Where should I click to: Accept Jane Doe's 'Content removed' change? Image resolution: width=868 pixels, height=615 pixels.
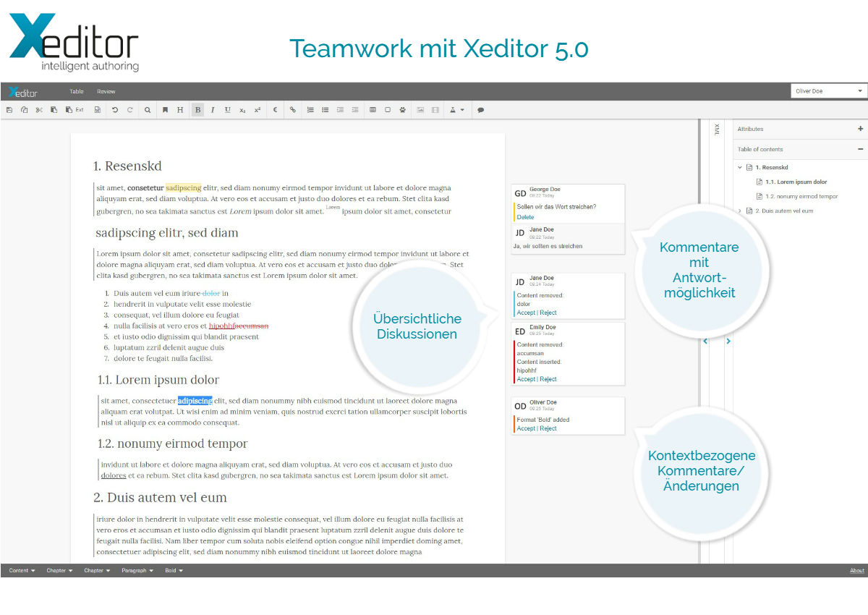click(x=526, y=313)
